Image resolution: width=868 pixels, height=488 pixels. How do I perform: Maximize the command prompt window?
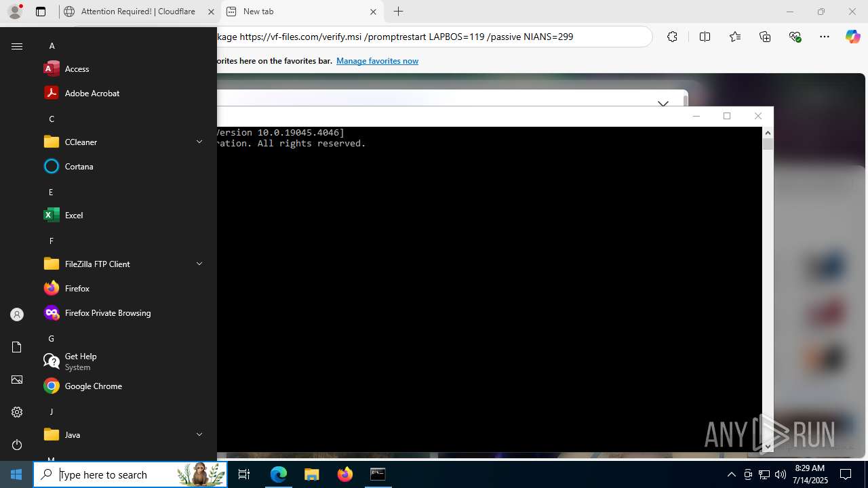(727, 116)
